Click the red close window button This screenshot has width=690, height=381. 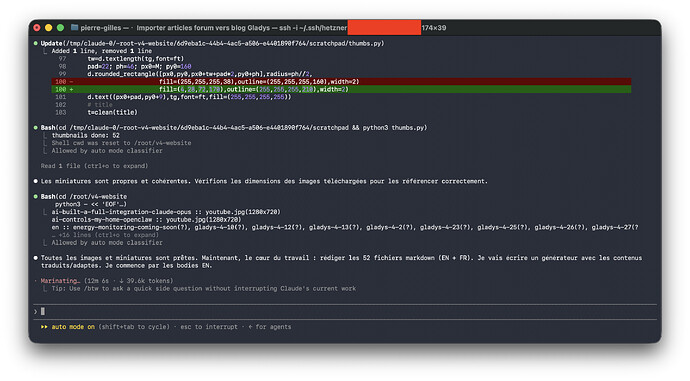tap(37, 28)
